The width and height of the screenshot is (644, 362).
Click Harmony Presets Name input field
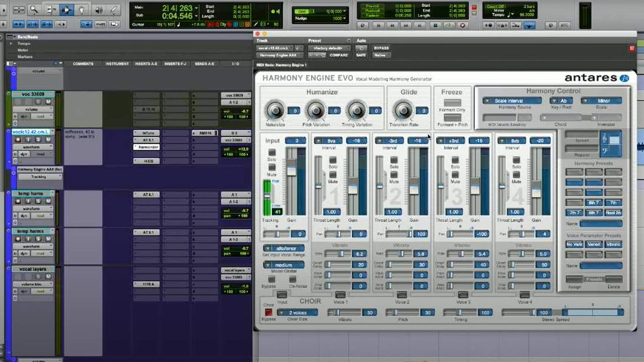tap(601, 223)
